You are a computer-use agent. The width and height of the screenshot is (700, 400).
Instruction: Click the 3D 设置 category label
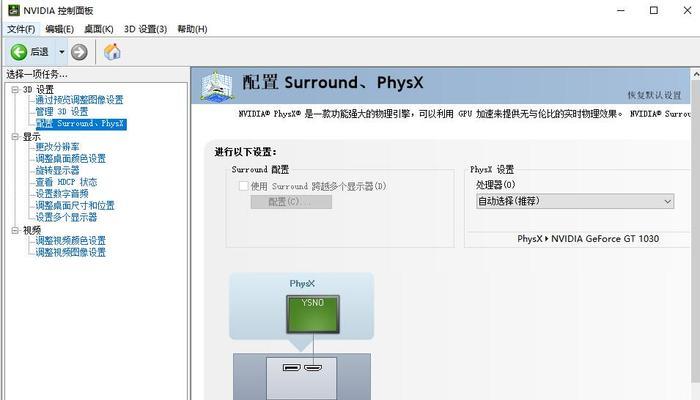click(x=38, y=90)
